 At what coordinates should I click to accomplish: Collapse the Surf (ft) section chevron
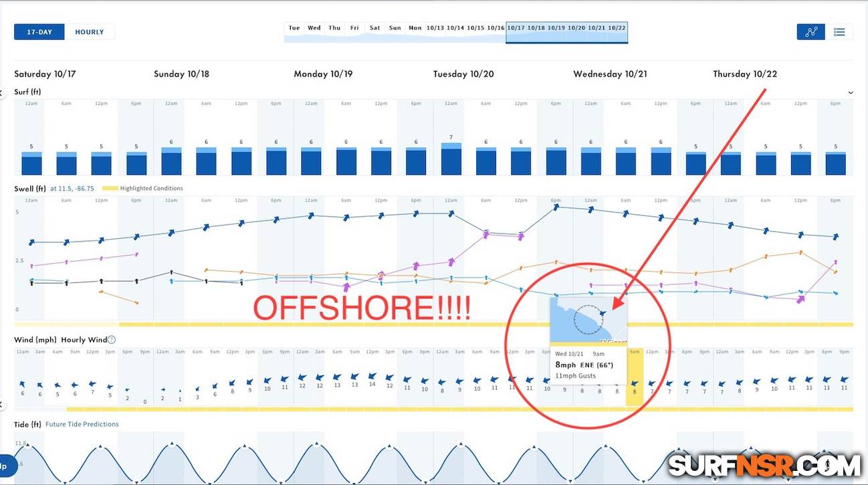(x=851, y=92)
